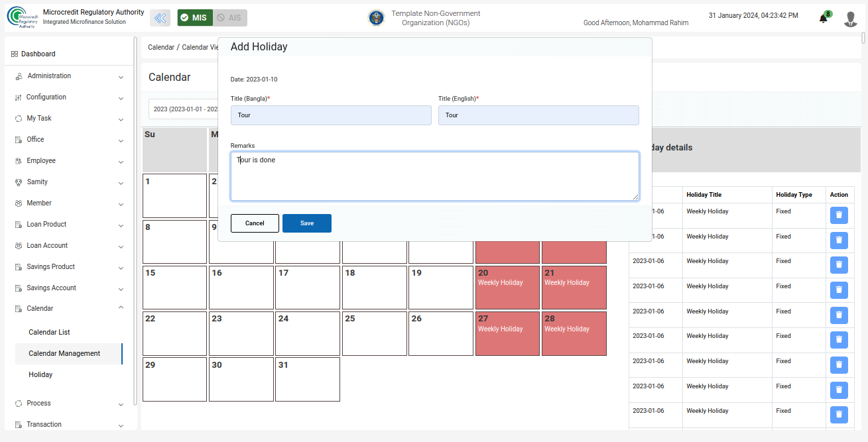
Task: Select calendar day 1
Action: click(x=174, y=195)
